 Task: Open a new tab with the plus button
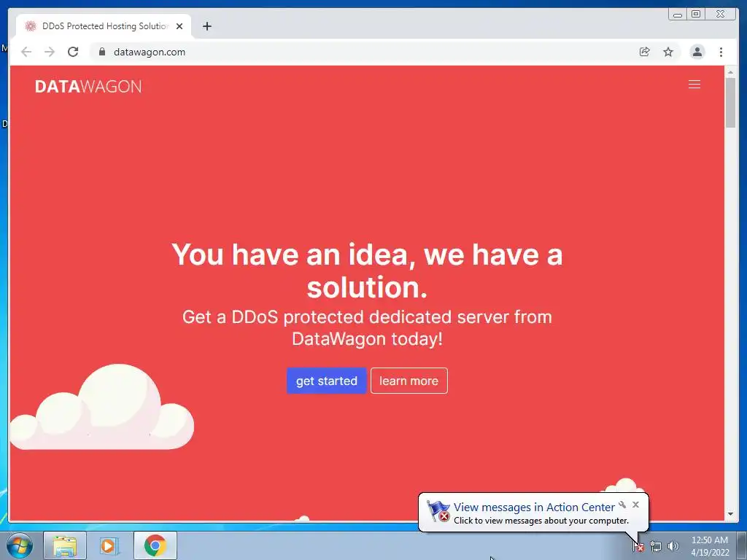(x=206, y=26)
